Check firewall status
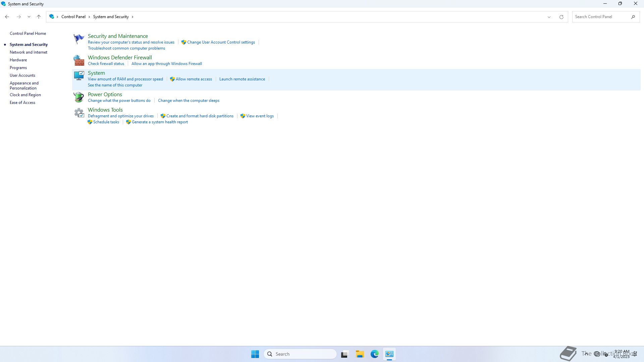This screenshot has height=362, width=644. tap(106, 64)
